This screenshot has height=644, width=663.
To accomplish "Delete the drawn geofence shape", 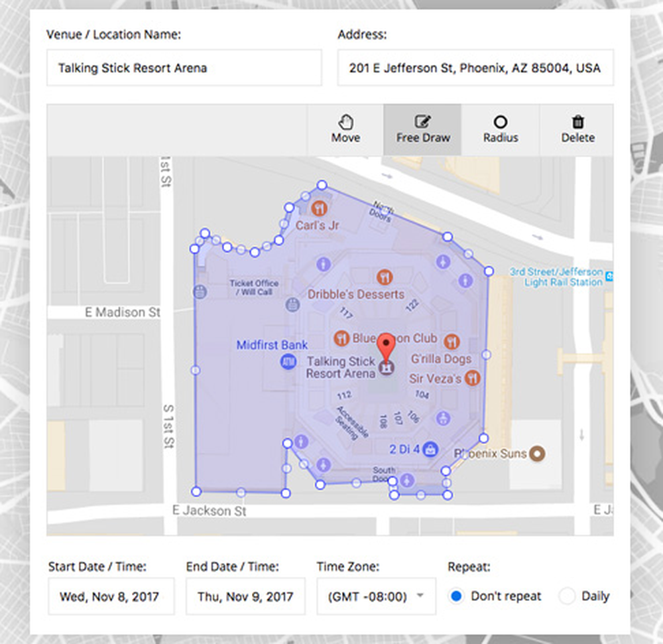I will click(577, 130).
